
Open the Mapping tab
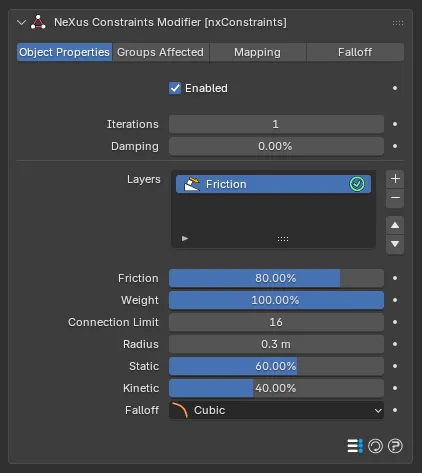257,52
